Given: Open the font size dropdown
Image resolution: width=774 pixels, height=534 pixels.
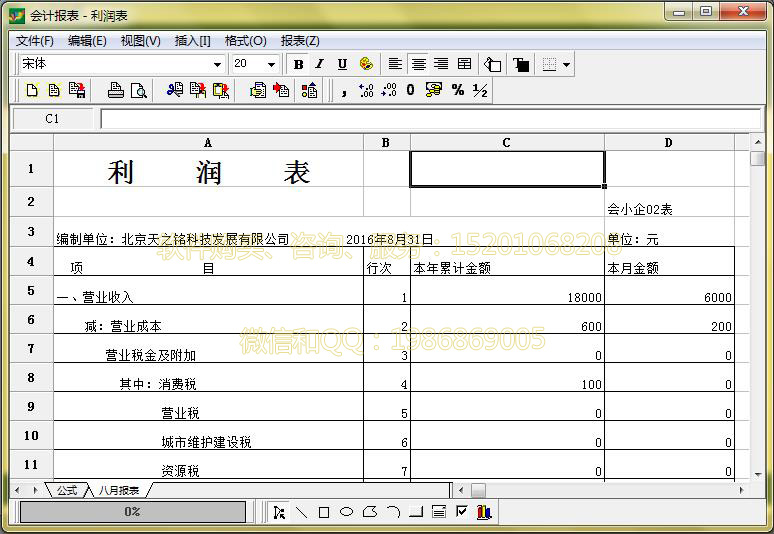Looking at the screenshot, I should [x=270, y=64].
